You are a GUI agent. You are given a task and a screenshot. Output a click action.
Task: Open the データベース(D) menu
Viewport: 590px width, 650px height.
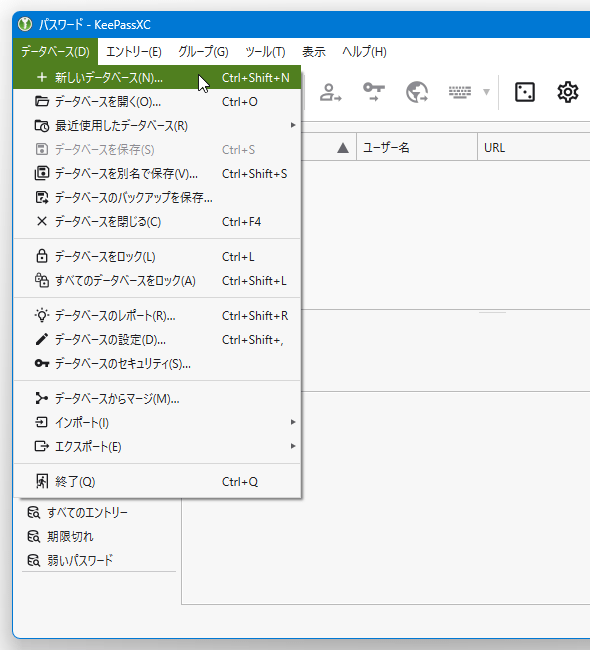click(55, 51)
